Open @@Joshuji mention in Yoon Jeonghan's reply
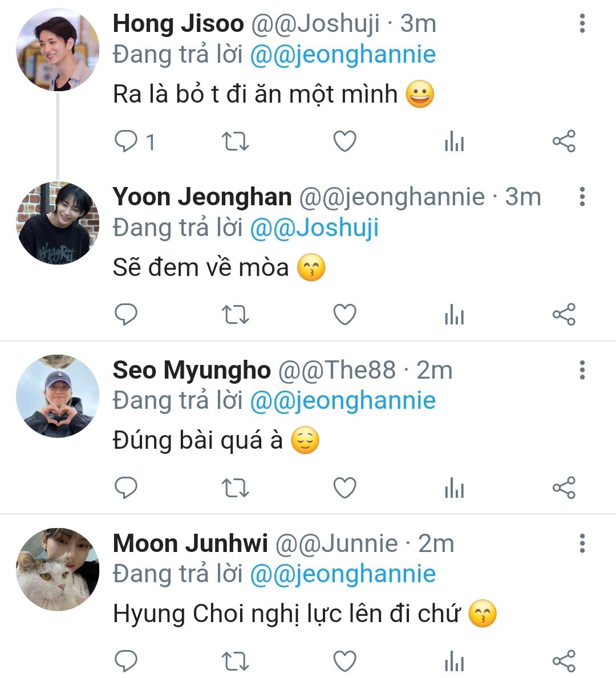Image resolution: width=616 pixels, height=678 pixels. click(x=314, y=228)
